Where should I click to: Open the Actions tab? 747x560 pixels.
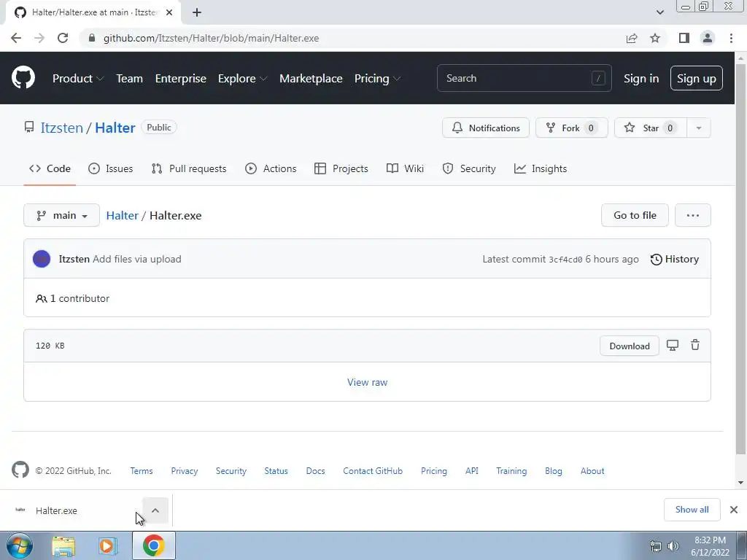[x=271, y=168]
